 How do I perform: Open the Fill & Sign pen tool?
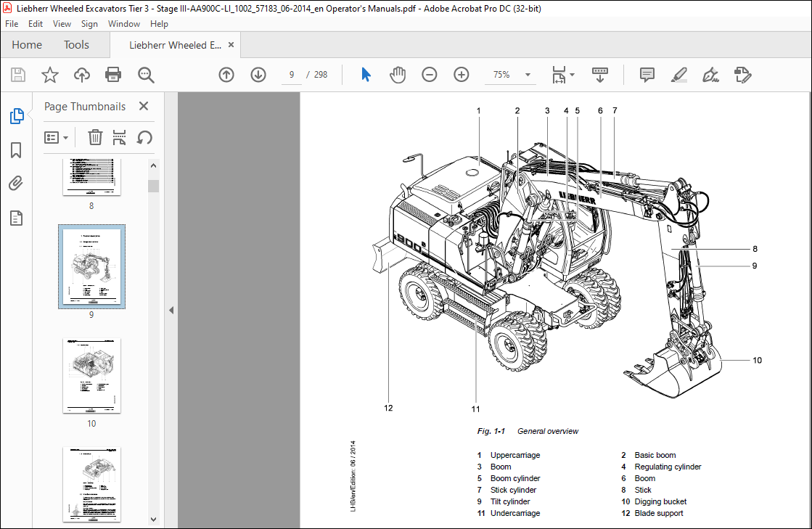click(710, 75)
